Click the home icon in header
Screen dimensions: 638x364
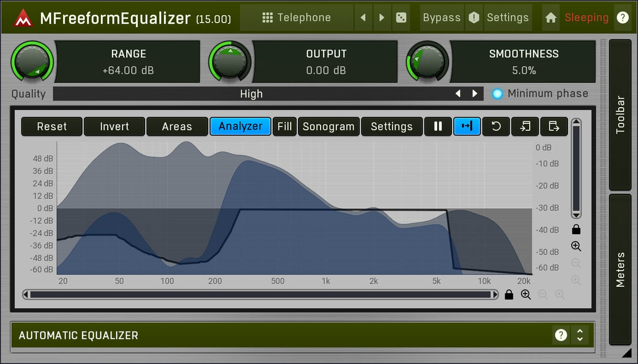click(x=551, y=18)
